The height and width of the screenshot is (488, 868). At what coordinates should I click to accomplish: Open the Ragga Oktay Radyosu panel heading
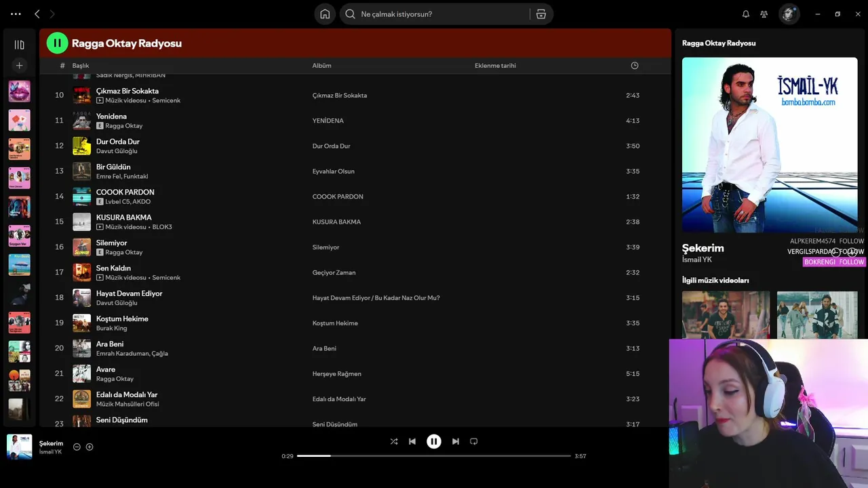point(719,43)
